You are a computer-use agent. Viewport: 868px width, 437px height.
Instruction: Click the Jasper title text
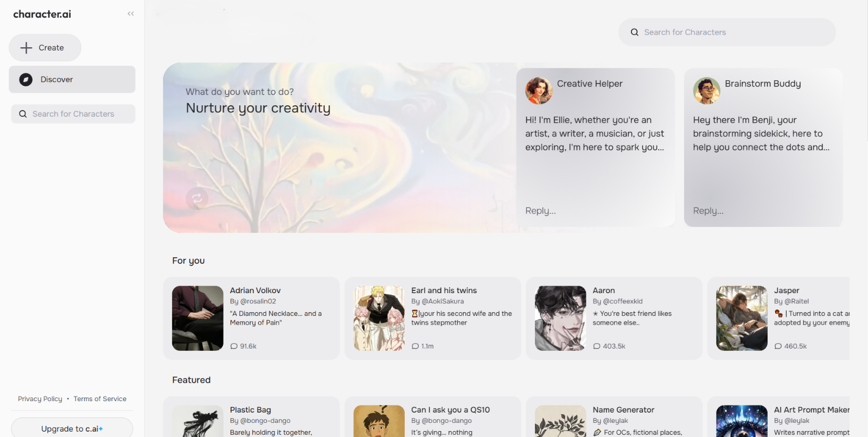pyautogui.click(x=787, y=290)
